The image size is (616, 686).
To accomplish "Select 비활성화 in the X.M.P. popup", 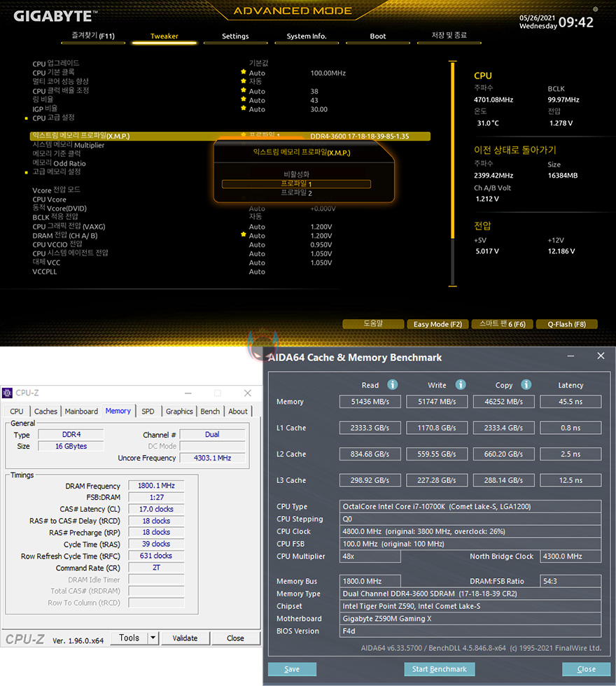I will pos(296,174).
